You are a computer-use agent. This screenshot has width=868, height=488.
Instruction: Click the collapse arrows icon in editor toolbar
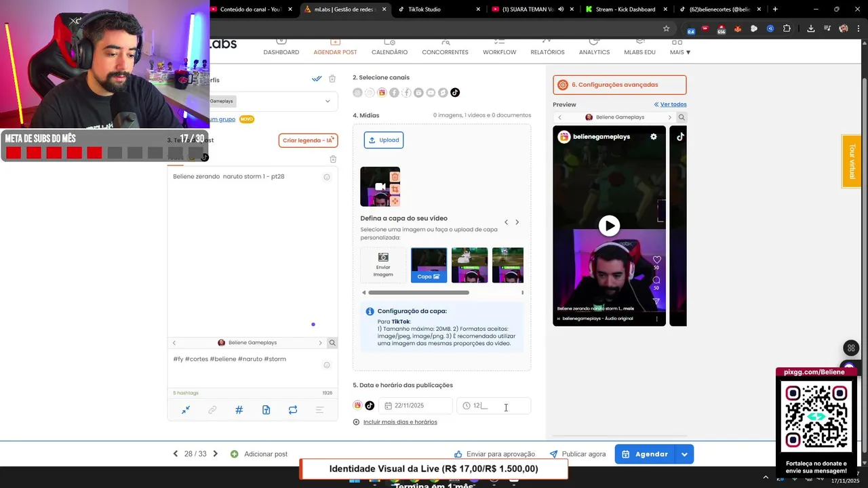pyautogui.click(x=185, y=410)
